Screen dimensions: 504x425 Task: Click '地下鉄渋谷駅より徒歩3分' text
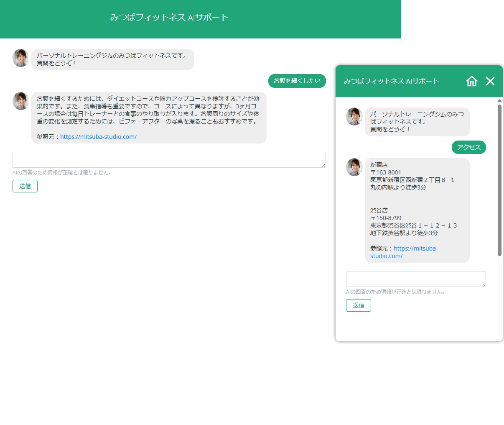click(x=404, y=233)
